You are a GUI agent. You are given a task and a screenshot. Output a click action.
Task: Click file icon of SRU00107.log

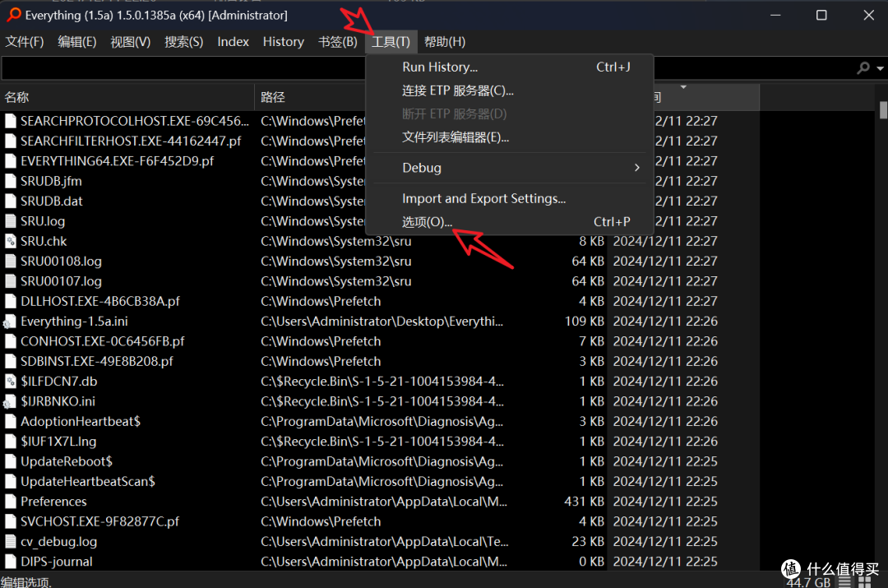(10, 281)
